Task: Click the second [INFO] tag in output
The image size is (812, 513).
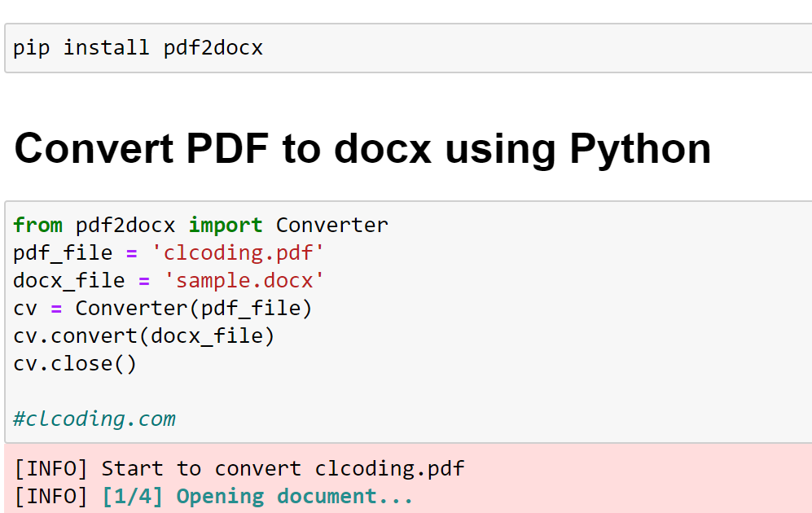Action: [x=50, y=497]
